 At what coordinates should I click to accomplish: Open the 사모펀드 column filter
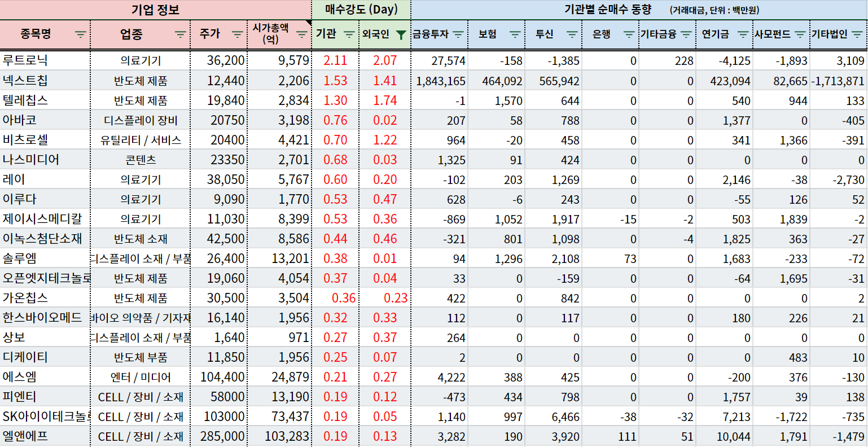(800, 34)
